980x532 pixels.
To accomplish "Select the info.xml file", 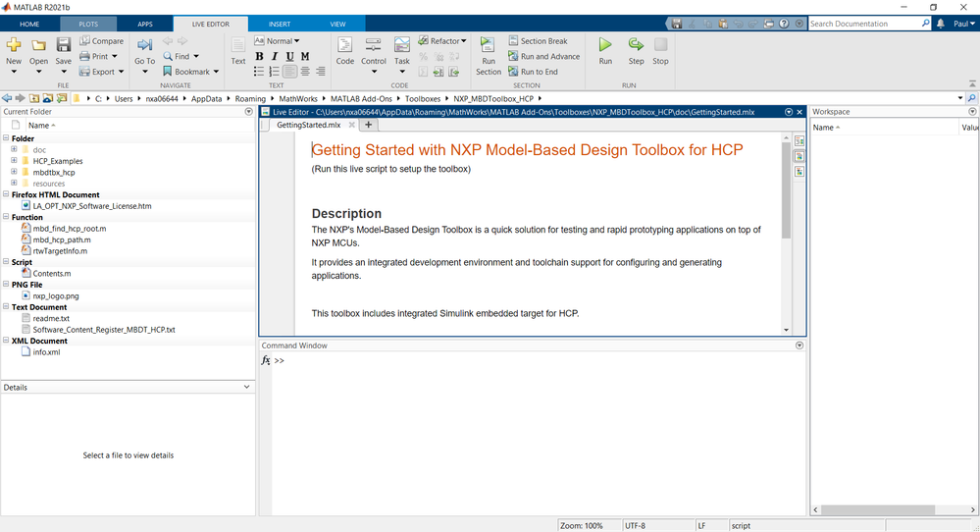I will (x=46, y=352).
